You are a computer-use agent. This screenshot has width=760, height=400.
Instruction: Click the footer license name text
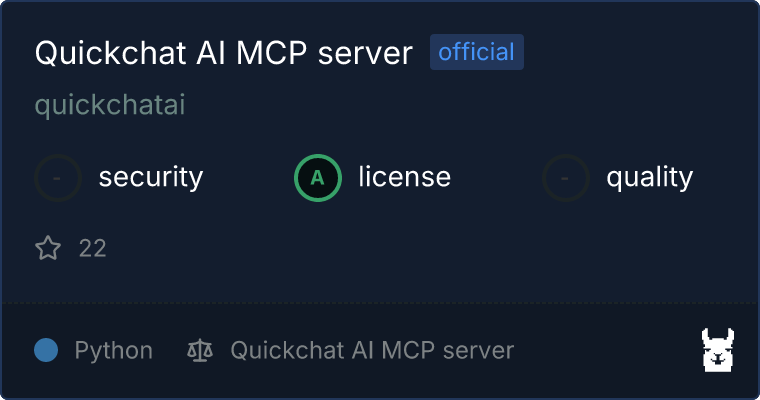pos(372,350)
